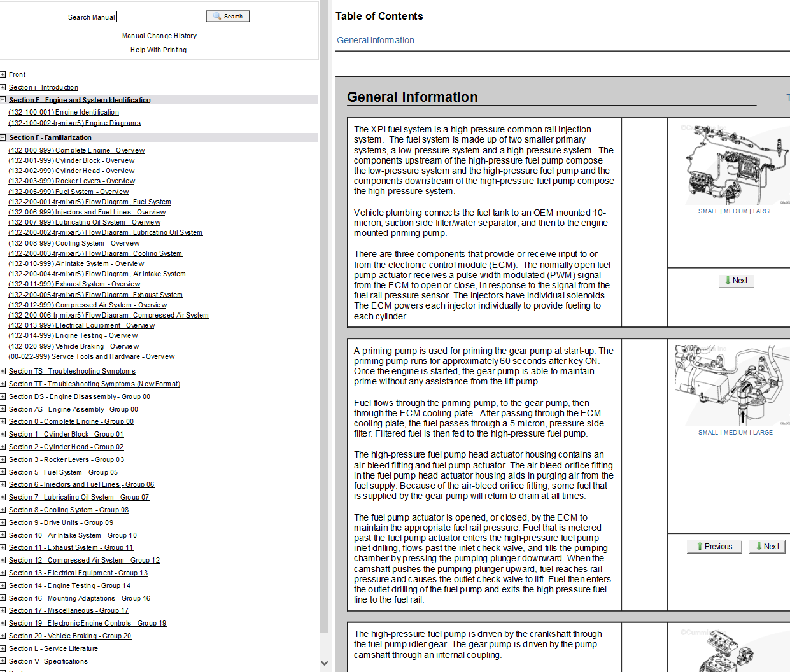This screenshot has height=672, width=790.
Task: Click left panel scroll down arrow
Action: 325,663
